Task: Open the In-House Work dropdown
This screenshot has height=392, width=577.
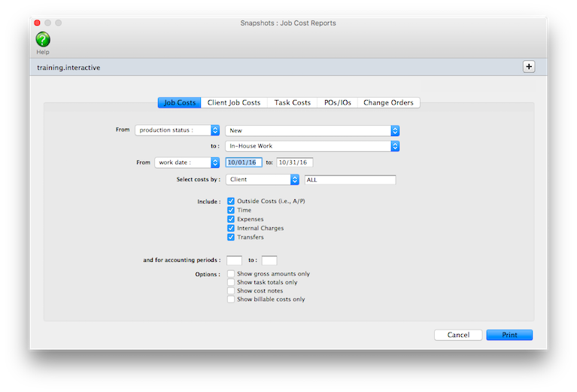Action: click(x=311, y=146)
